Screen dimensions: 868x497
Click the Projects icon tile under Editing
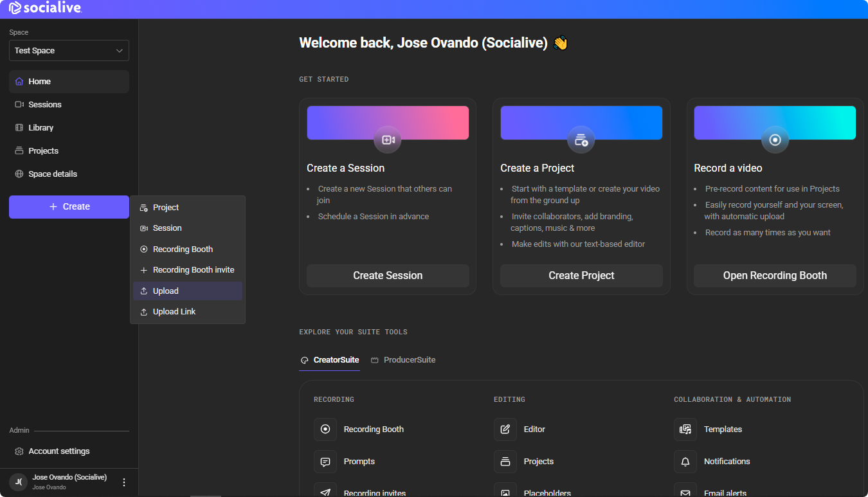505,462
